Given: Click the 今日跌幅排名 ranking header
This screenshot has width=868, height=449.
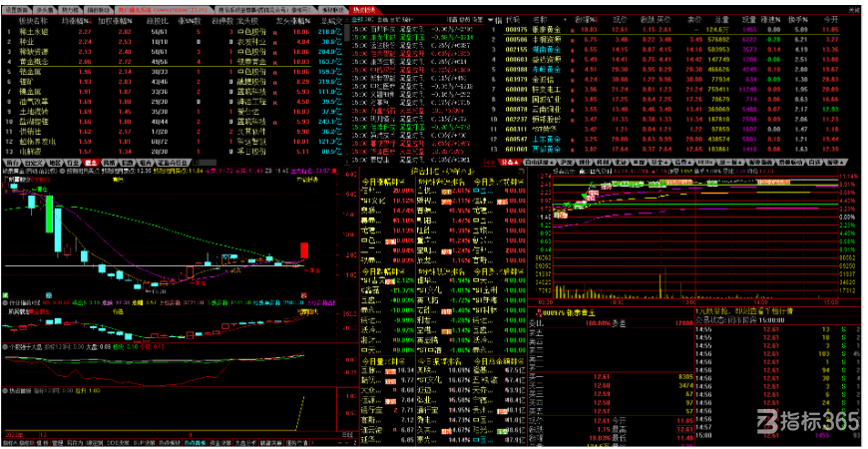Looking at the screenshot, I should 383,271.
